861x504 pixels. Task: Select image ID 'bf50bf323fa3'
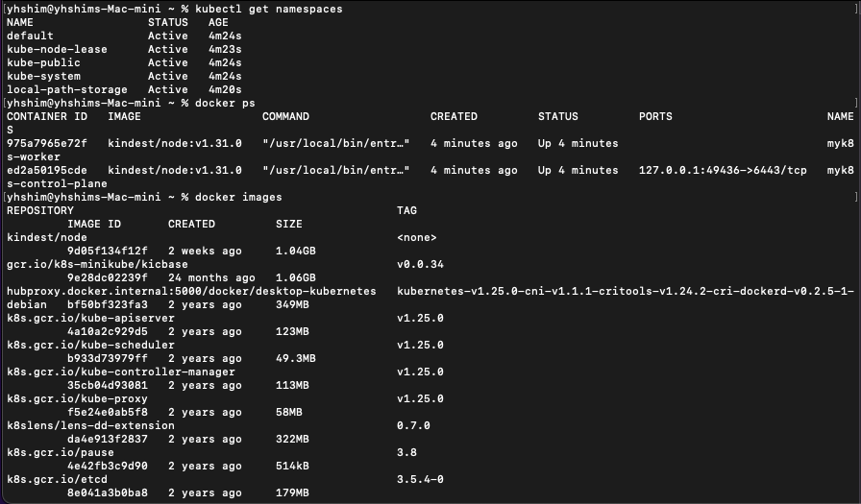pyautogui.click(x=108, y=304)
